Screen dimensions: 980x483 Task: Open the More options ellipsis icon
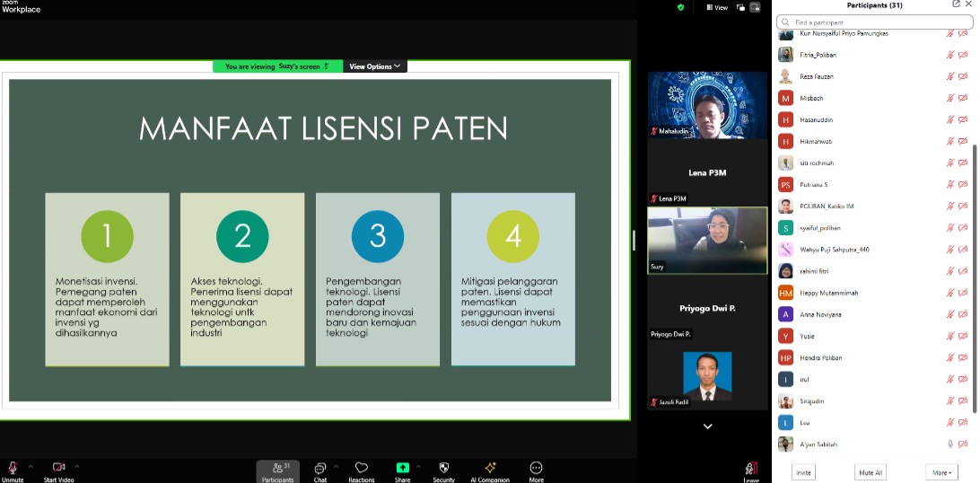click(536, 468)
